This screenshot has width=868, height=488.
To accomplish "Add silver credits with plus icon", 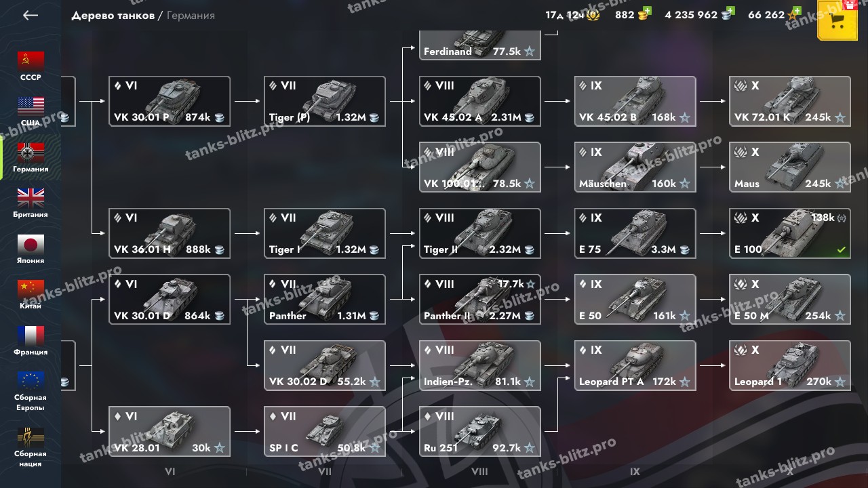I will pos(730,11).
